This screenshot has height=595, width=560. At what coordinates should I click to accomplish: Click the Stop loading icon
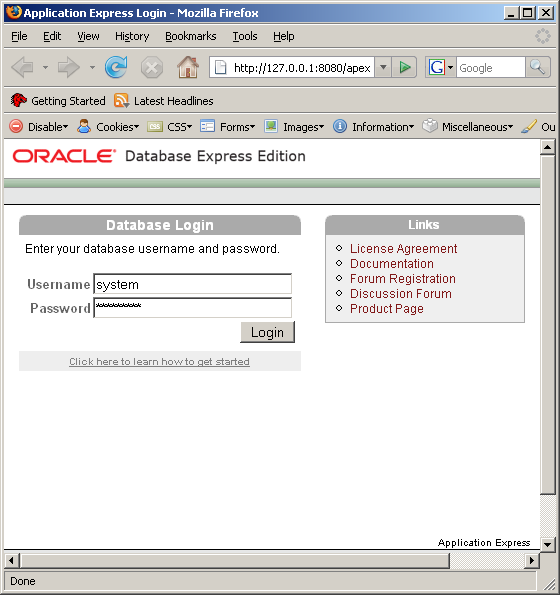152,68
